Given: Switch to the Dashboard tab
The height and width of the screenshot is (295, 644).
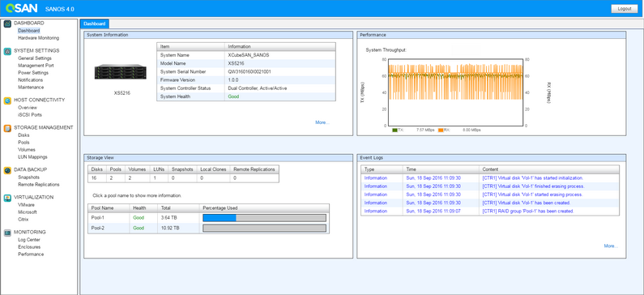Looking at the screenshot, I should click(x=95, y=24).
